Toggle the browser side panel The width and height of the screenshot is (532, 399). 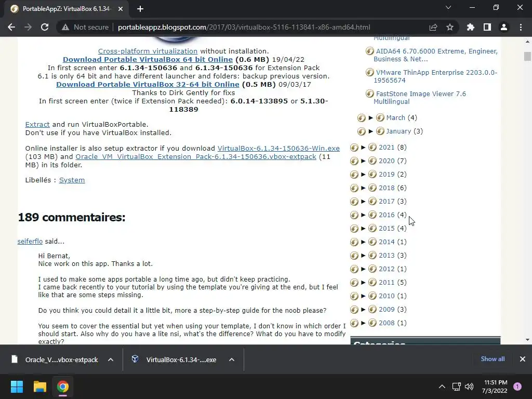487,27
